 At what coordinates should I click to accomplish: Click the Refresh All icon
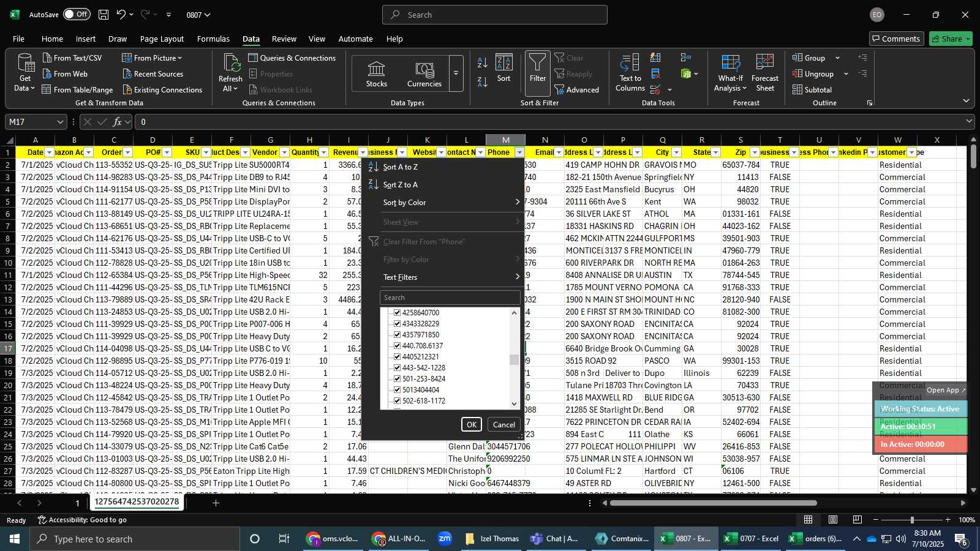[231, 63]
